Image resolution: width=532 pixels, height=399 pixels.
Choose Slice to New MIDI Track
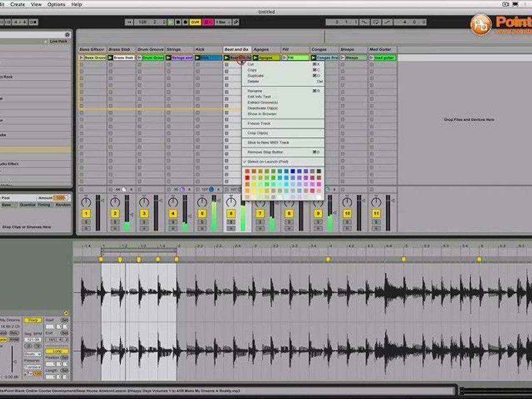coord(283,142)
